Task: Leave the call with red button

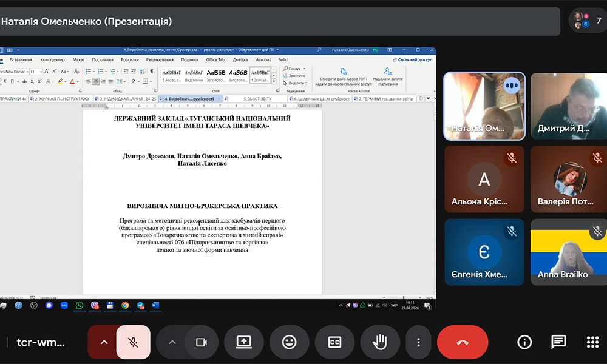Action: [x=463, y=342]
